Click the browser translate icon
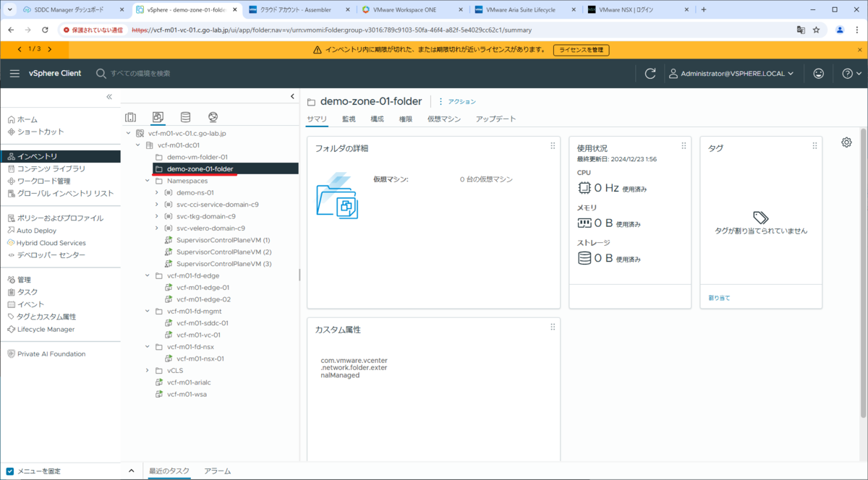Image resolution: width=868 pixels, height=480 pixels. coord(801,30)
